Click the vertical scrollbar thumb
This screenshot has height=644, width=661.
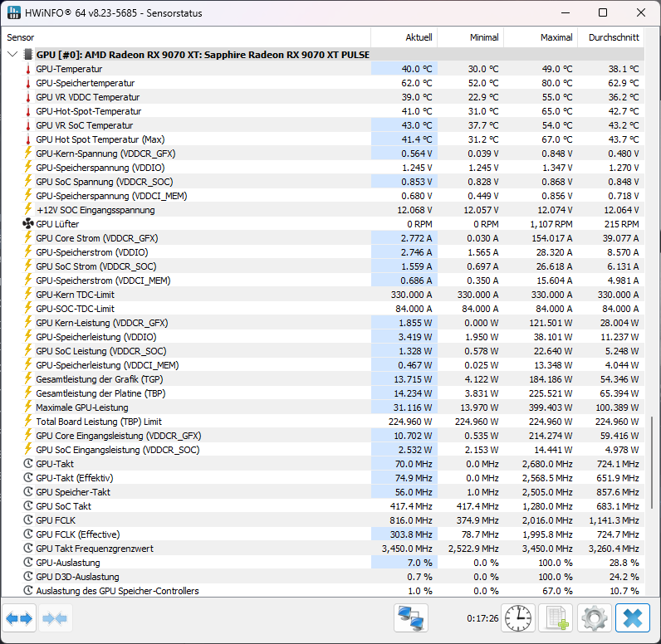coord(652,462)
